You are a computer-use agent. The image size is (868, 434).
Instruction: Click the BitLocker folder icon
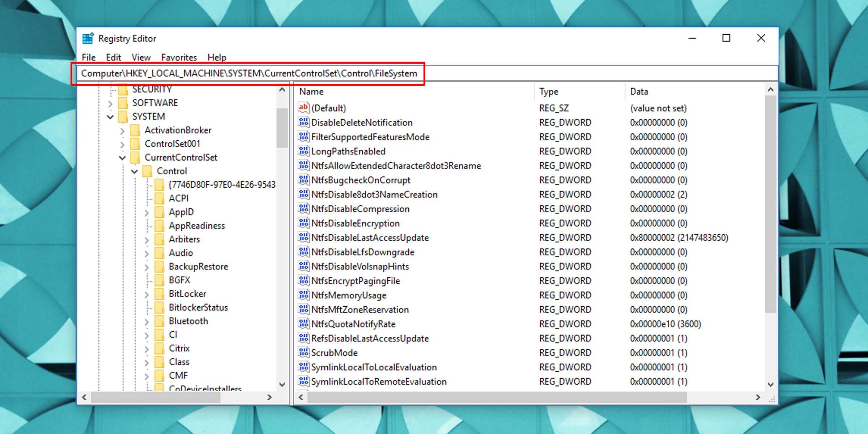point(160,294)
